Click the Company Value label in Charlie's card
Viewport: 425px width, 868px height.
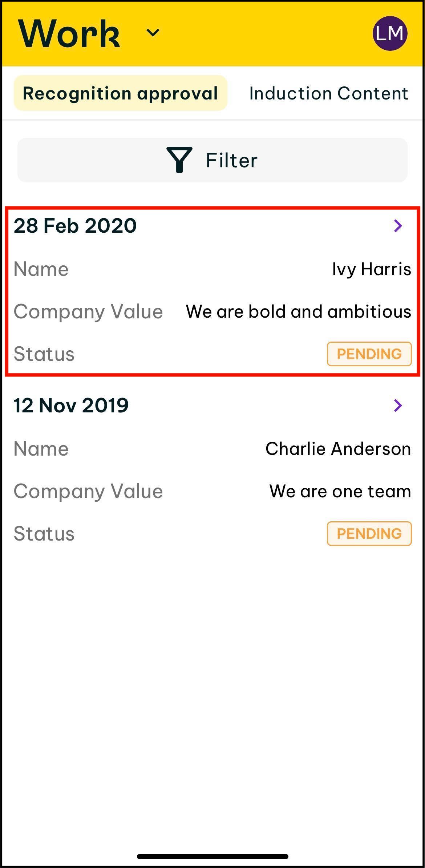point(88,492)
